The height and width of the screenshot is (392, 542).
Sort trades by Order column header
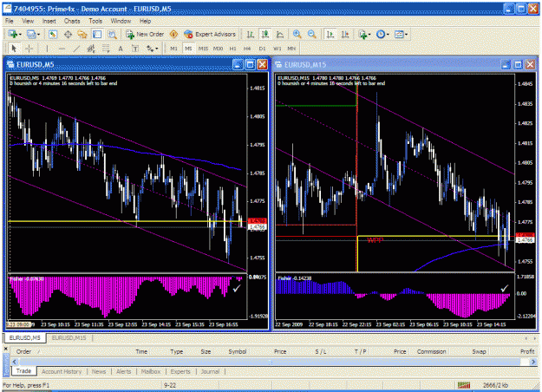coord(23,351)
